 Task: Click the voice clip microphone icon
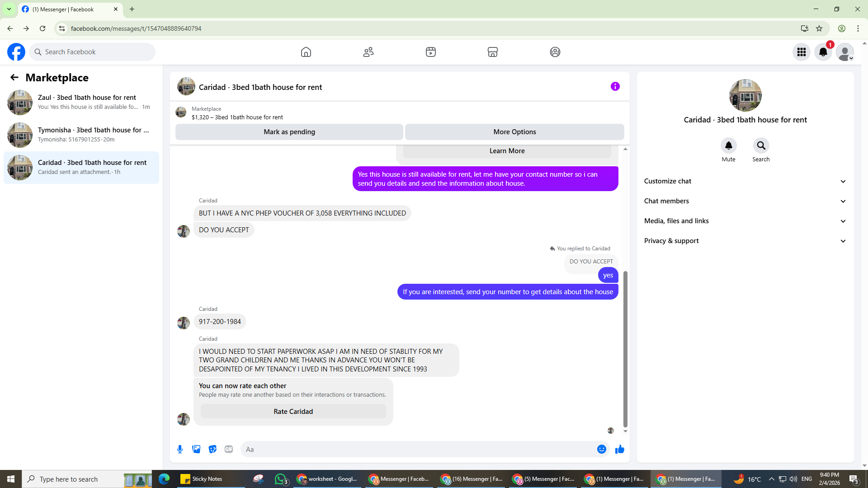(x=180, y=449)
